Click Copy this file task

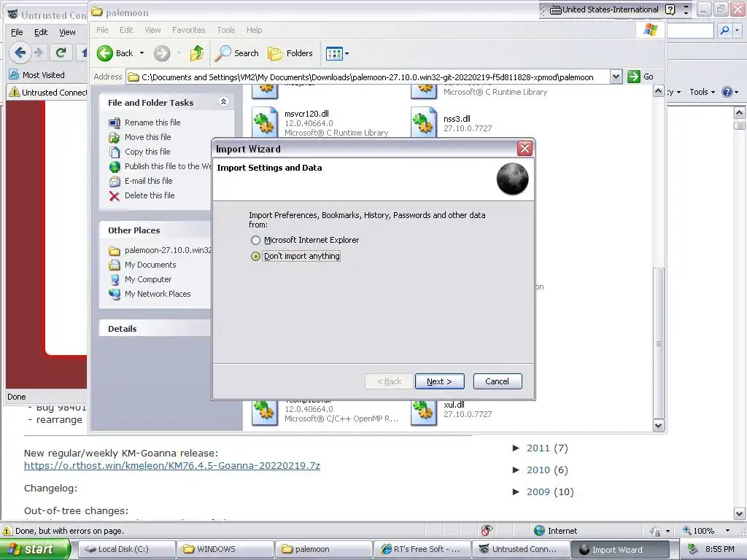[x=147, y=152]
